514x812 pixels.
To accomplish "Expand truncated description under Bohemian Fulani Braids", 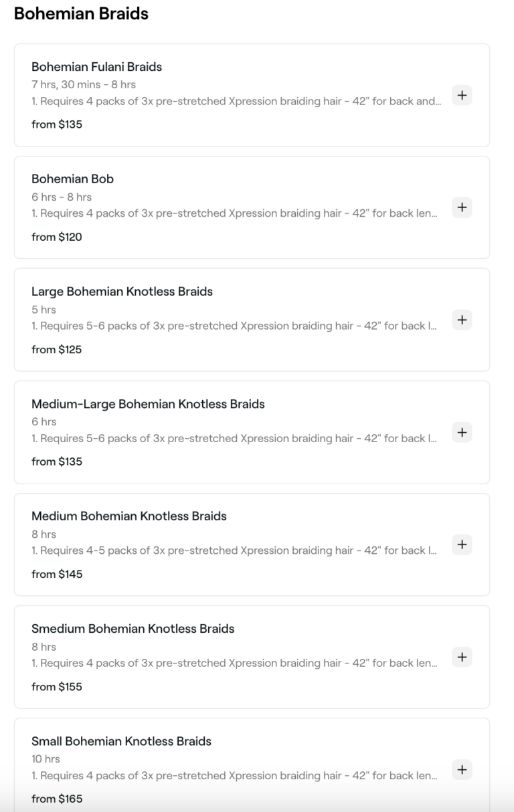I will coord(236,102).
